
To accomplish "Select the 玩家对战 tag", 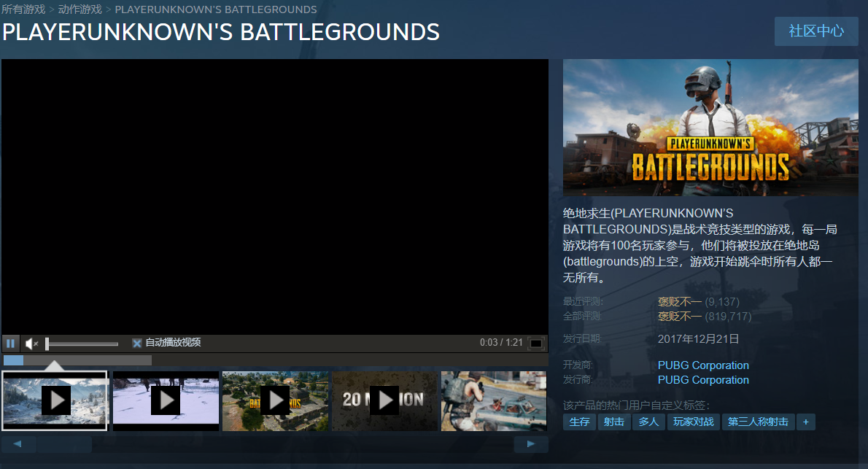I will pos(694,422).
